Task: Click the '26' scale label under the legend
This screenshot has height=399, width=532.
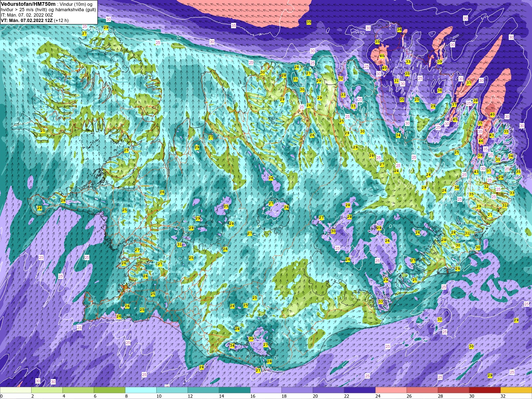Action: click(409, 396)
